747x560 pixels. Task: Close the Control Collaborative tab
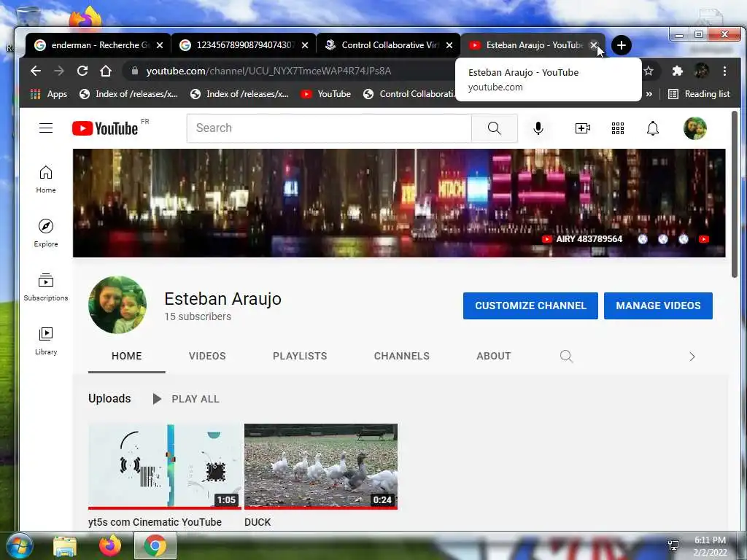point(449,45)
